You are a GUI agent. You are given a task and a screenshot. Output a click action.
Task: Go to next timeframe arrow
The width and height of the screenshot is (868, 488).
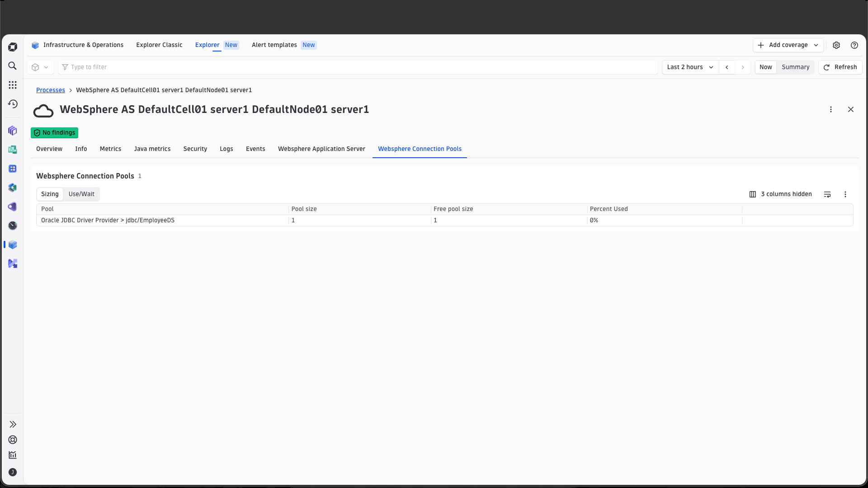(x=743, y=67)
